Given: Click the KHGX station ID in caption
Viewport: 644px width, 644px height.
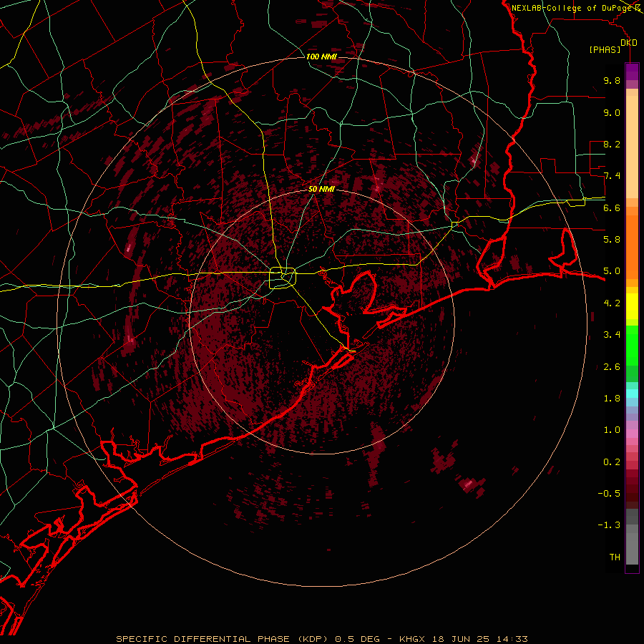Looking at the screenshot, I should click(x=411, y=639).
